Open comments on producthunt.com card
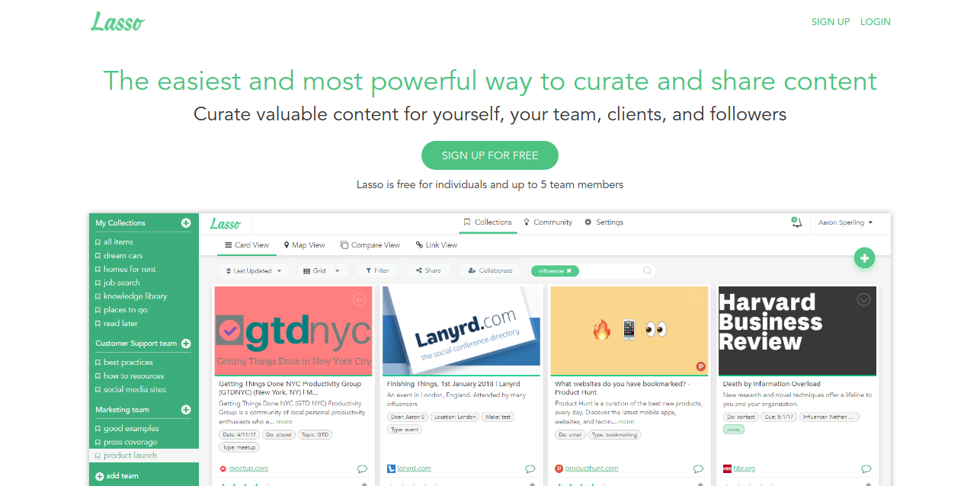Image resolution: width=980 pixels, height=486 pixels. click(698, 469)
